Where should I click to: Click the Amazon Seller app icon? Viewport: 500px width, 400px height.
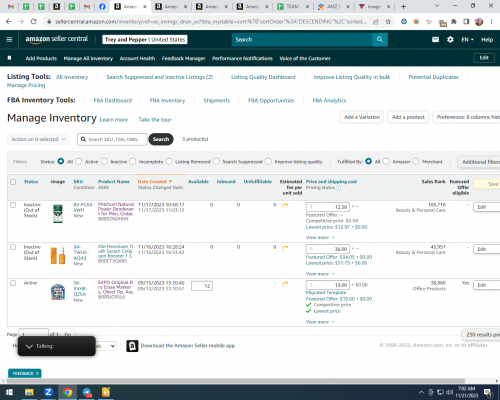[x=132, y=346]
